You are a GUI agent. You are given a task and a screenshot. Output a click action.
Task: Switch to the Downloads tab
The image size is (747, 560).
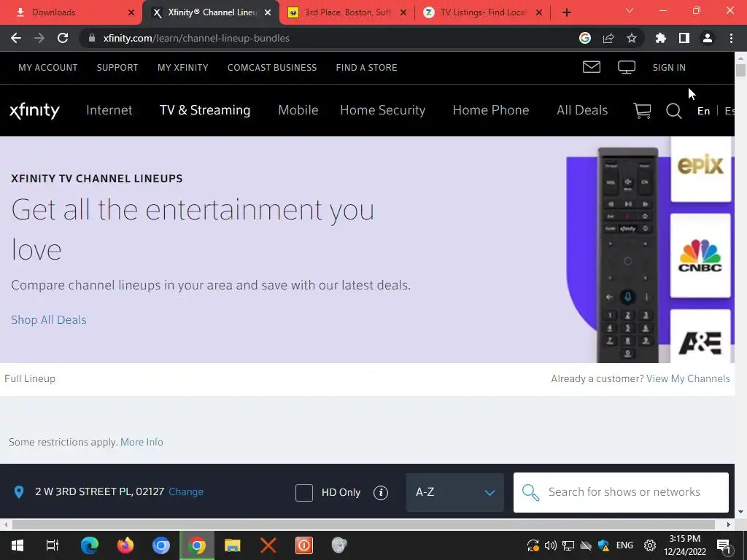click(x=71, y=12)
